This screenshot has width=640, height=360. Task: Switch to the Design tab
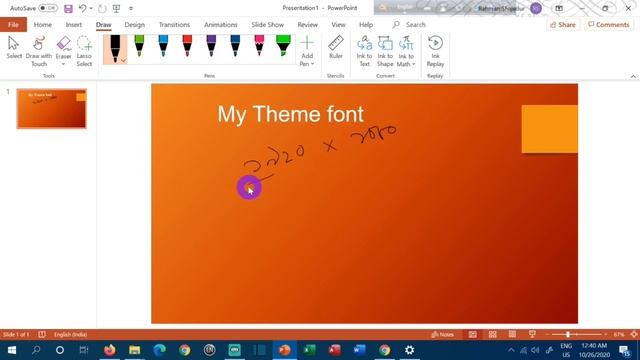[x=135, y=25]
